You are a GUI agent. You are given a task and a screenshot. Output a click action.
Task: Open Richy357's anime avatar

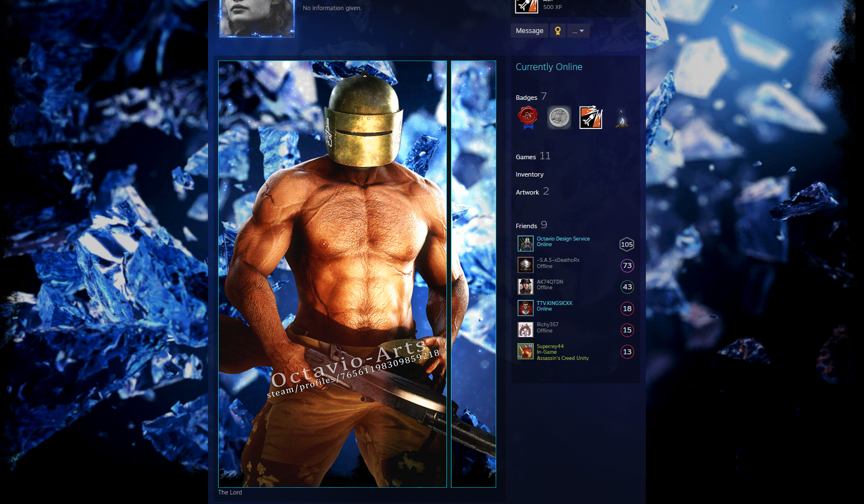pyautogui.click(x=525, y=330)
